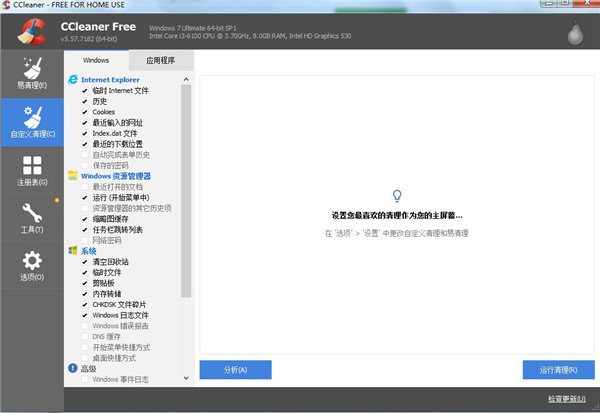This screenshot has width=600, height=413.
Task: Toggle Index.dat 文件 checkbox
Action: [x=85, y=134]
